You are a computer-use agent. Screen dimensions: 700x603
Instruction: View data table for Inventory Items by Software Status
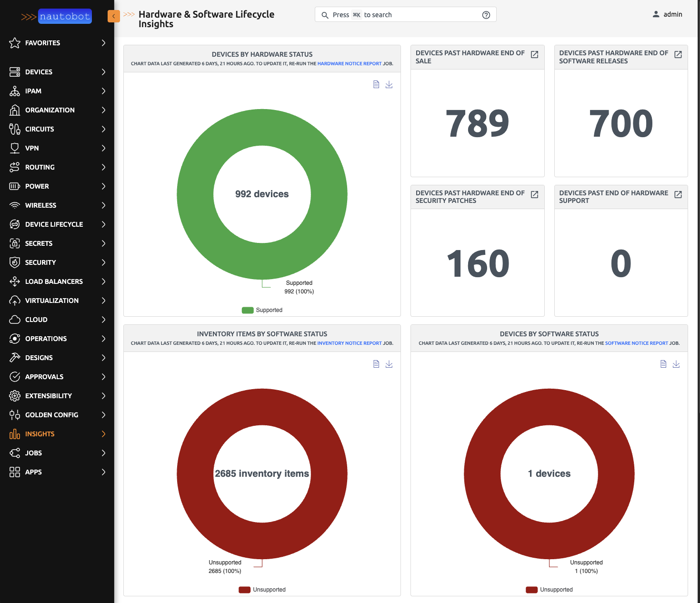tap(376, 364)
